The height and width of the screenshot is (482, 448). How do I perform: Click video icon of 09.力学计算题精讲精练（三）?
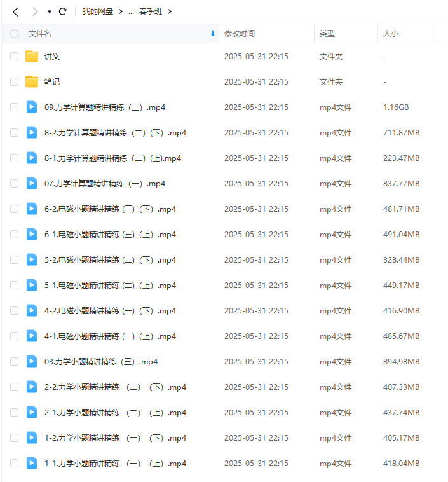(x=32, y=107)
